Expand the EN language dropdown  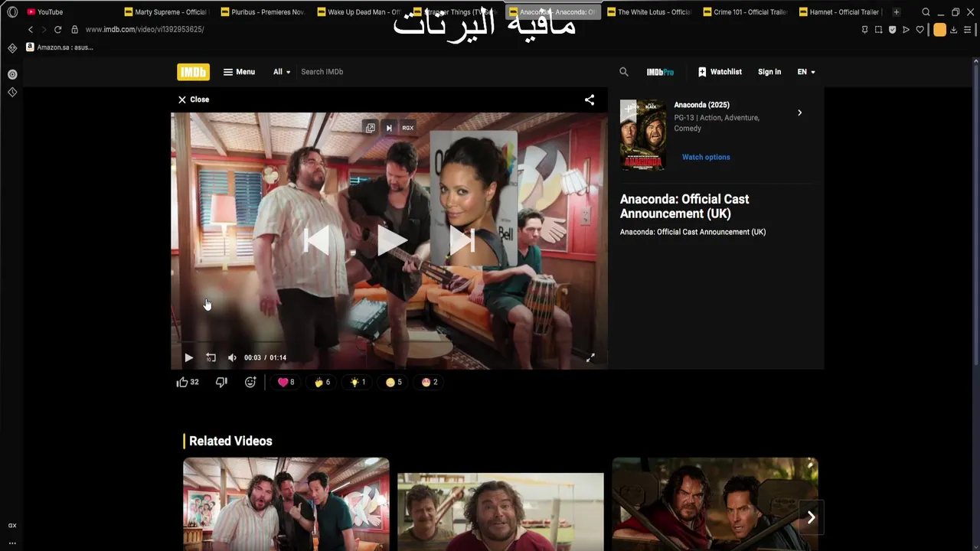(x=806, y=72)
